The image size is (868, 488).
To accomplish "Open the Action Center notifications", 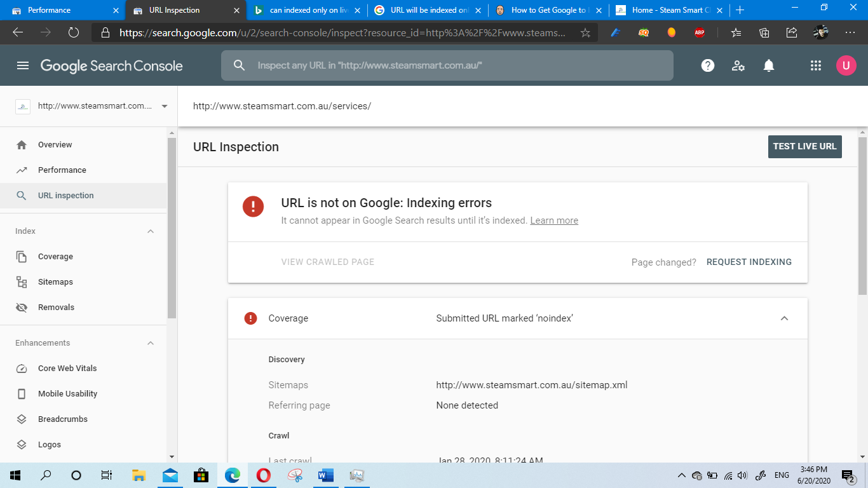I will 848,475.
